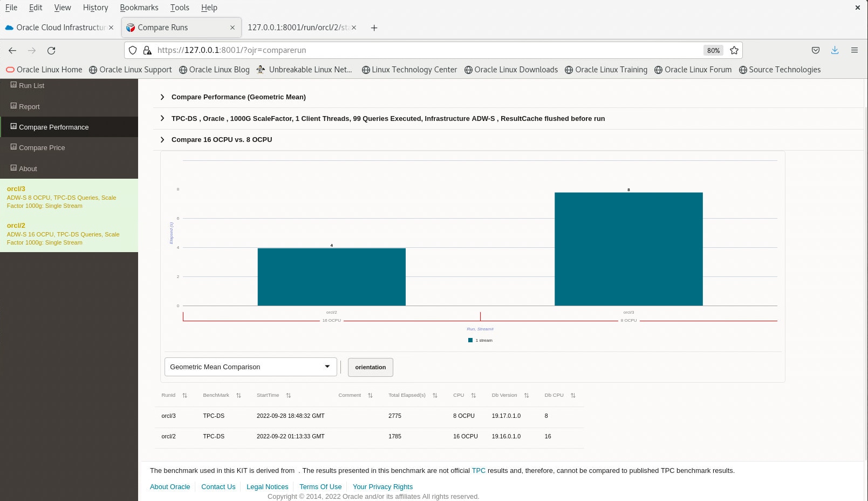
Task: Click the About sidebar icon
Action: point(14,168)
